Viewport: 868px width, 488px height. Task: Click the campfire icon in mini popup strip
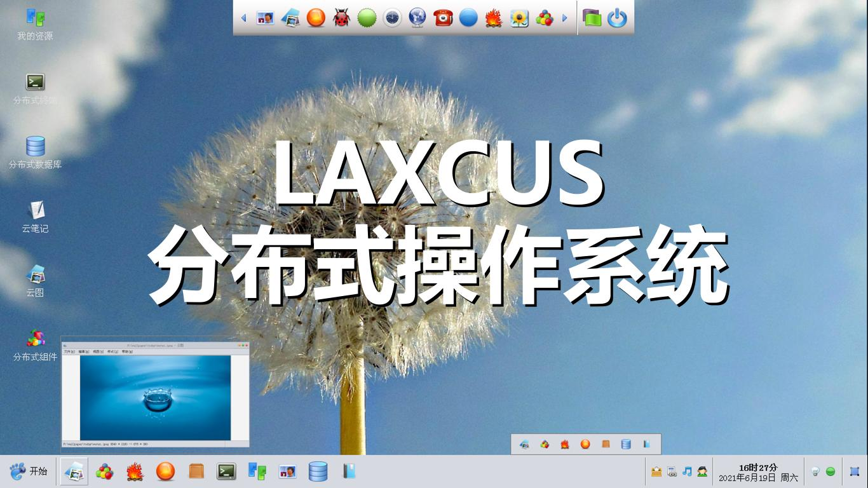565,444
